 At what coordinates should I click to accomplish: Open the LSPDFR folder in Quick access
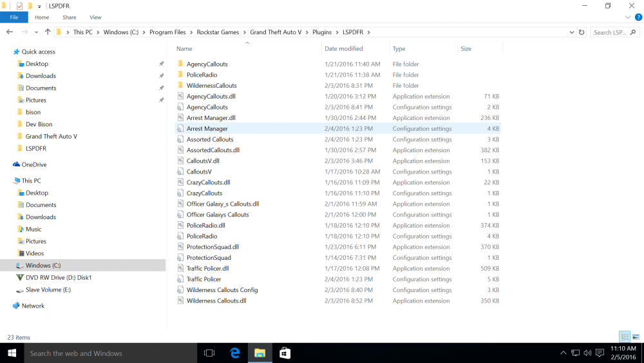click(x=35, y=148)
